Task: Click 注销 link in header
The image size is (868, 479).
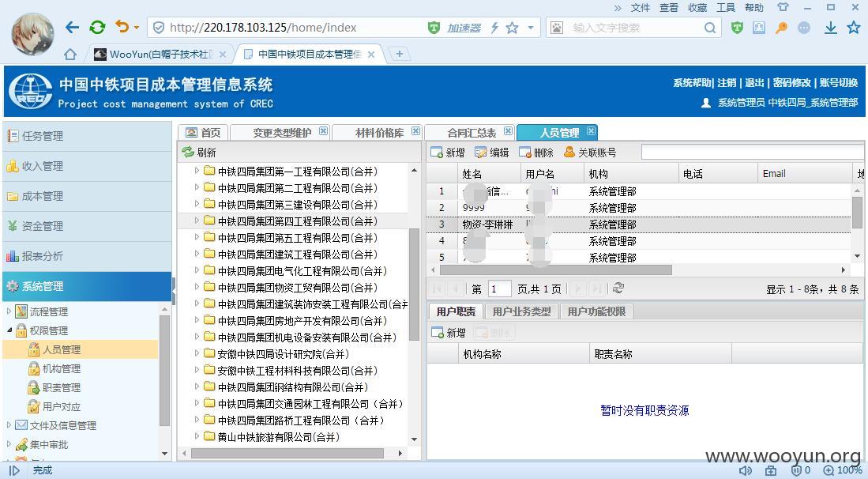Action: pyautogui.click(x=727, y=82)
